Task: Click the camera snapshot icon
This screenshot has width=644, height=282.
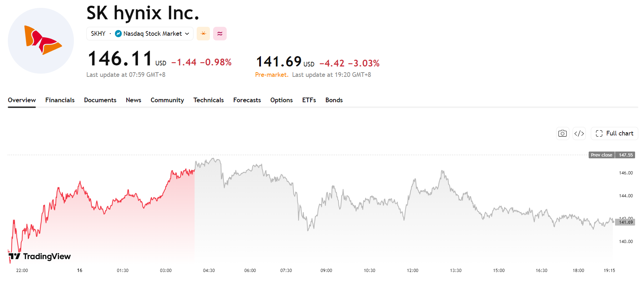Action: pos(562,133)
